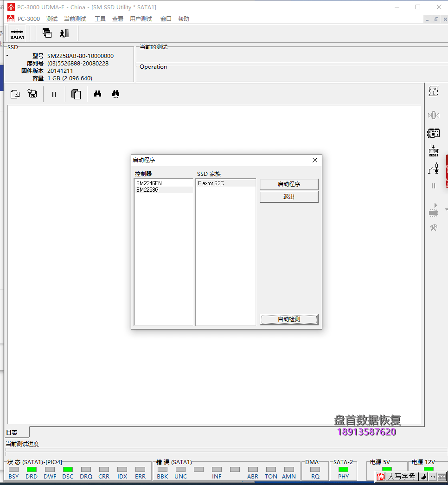This screenshot has height=485, width=448.
Task: Open the PC-3000 menu
Action: click(x=28, y=19)
